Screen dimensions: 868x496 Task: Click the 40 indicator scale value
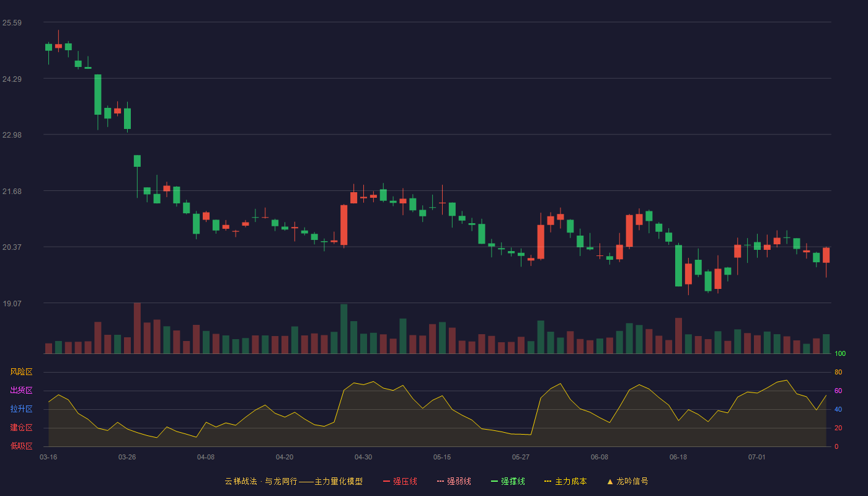tap(838, 409)
